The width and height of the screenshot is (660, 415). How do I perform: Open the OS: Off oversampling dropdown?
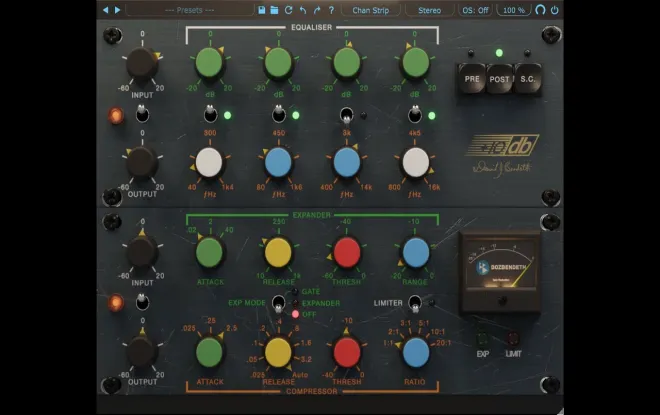476,10
